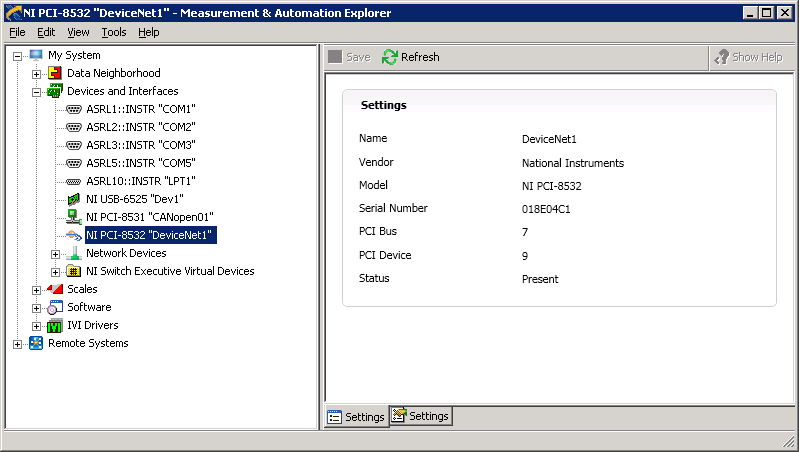Expand the NI Switch Executive Virtual Devices node
This screenshot has width=799, height=452.
56,272
